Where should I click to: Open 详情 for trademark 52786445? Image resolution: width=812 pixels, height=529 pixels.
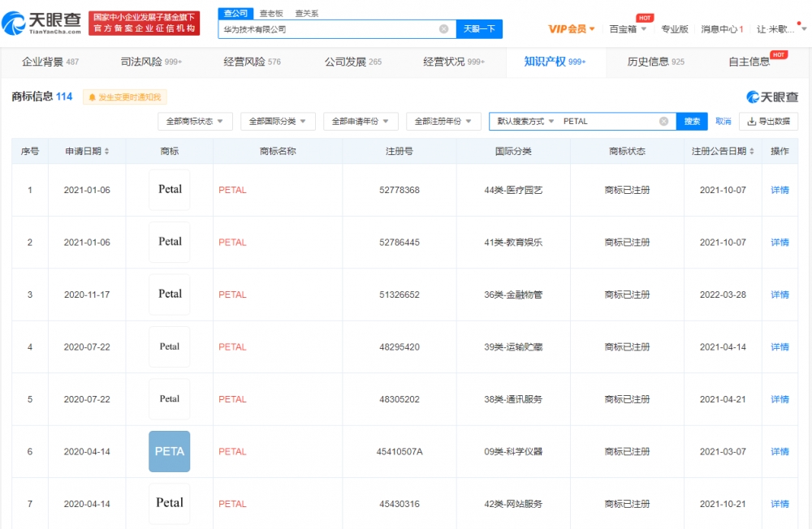(780, 243)
